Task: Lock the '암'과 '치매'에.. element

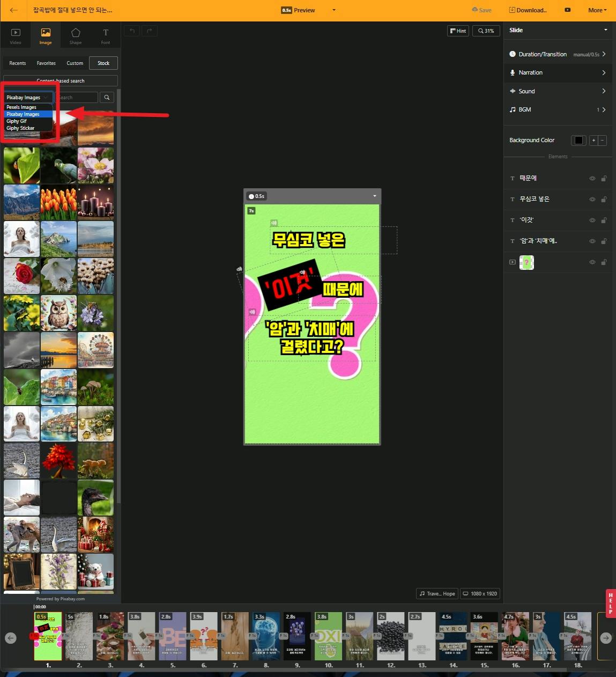Action: click(x=604, y=241)
